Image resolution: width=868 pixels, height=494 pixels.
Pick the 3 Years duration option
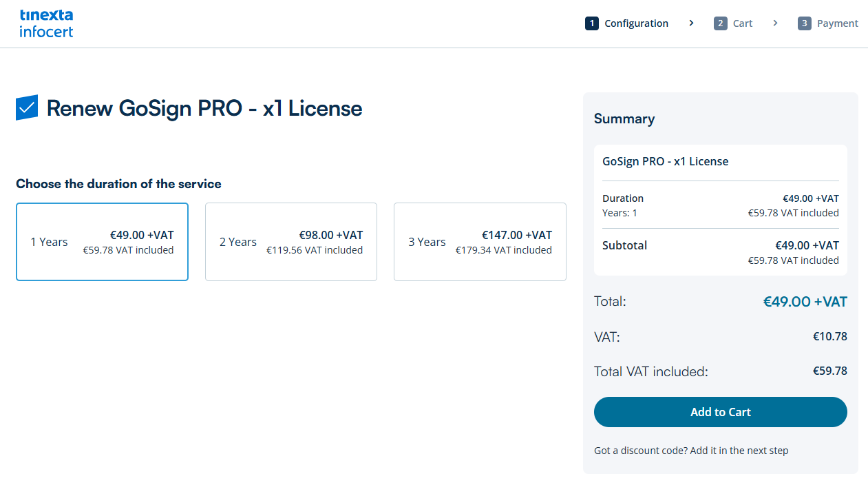click(x=480, y=242)
